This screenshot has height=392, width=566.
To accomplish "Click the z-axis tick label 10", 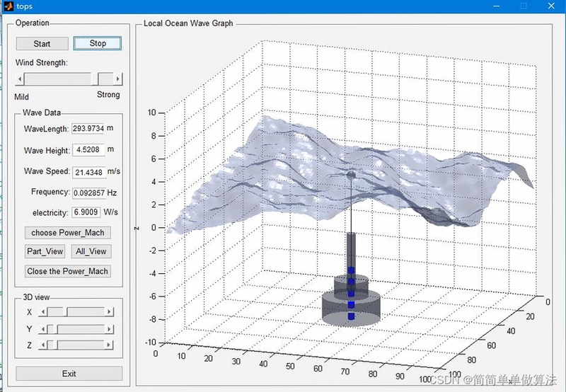I will (x=151, y=113).
